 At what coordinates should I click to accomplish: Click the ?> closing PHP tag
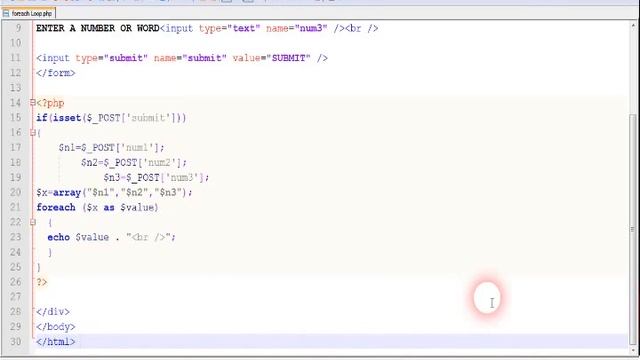[42, 282]
